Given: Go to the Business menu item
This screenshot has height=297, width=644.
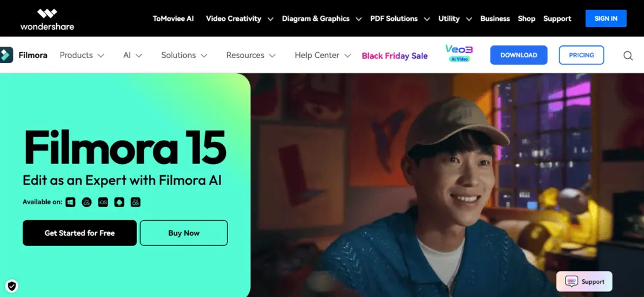Looking at the screenshot, I should coord(495,18).
